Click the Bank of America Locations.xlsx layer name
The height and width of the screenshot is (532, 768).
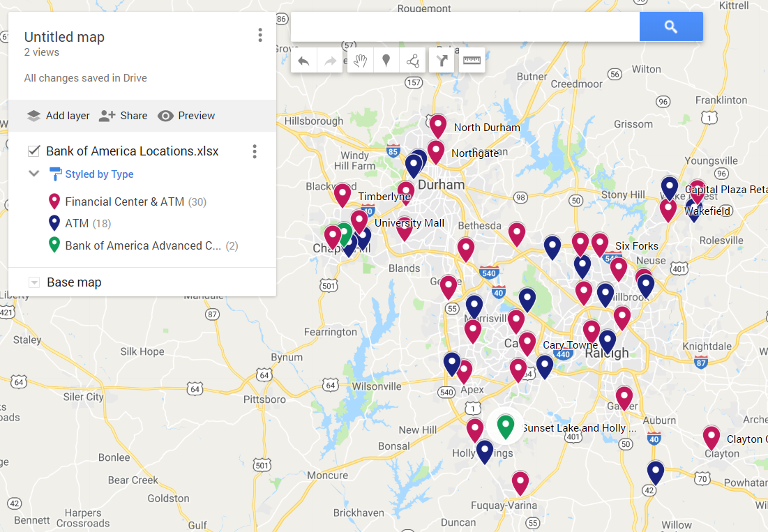[x=133, y=151]
